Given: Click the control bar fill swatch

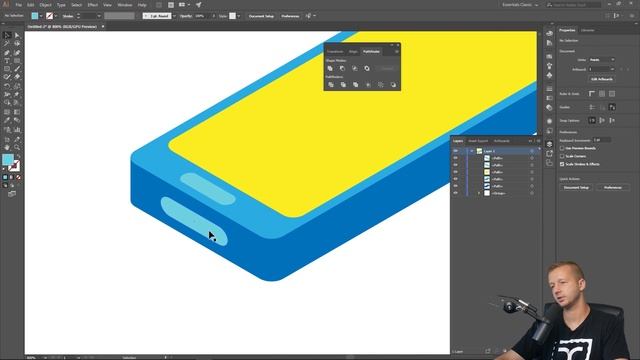Looking at the screenshot, I should coord(35,16).
